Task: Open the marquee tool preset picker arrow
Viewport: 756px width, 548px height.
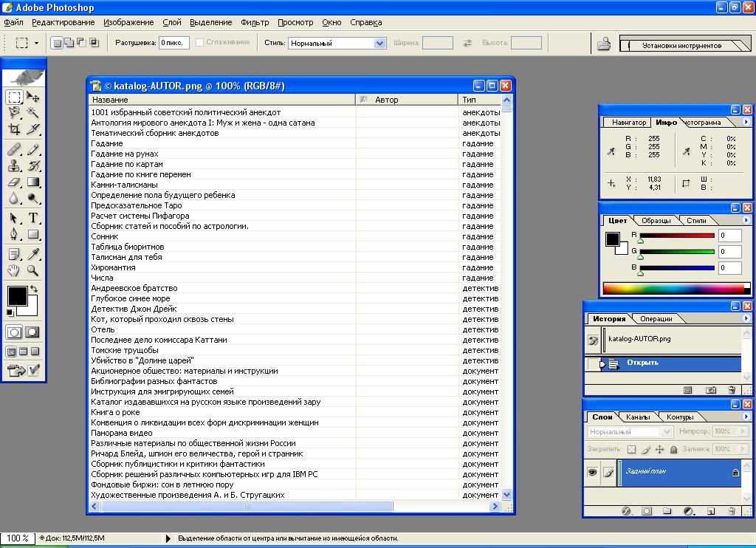Action: point(36,44)
